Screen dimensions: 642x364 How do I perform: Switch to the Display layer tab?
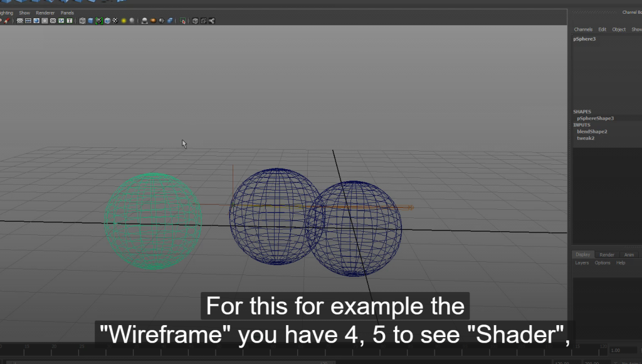pos(582,254)
